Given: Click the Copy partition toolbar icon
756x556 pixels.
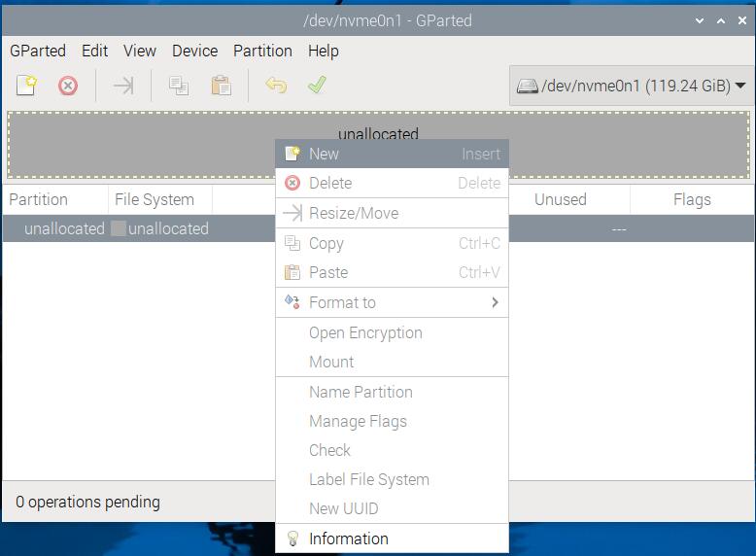Looking at the screenshot, I should pos(179,86).
